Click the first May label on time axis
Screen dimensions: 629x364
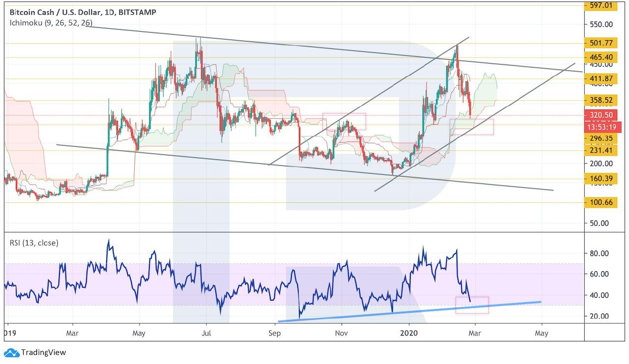[x=139, y=334]
